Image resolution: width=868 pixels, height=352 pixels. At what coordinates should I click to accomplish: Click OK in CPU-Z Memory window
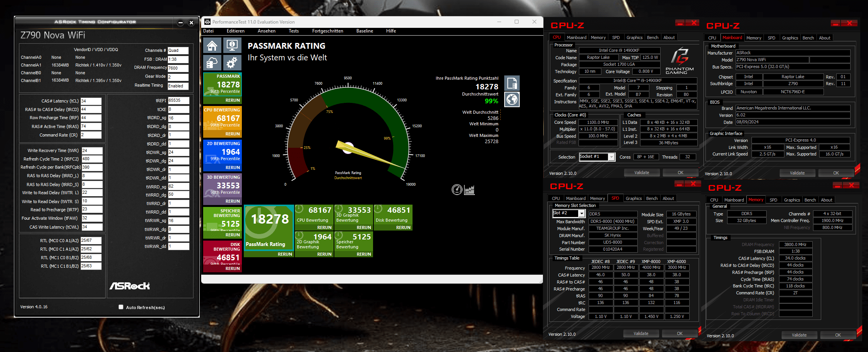838,335
